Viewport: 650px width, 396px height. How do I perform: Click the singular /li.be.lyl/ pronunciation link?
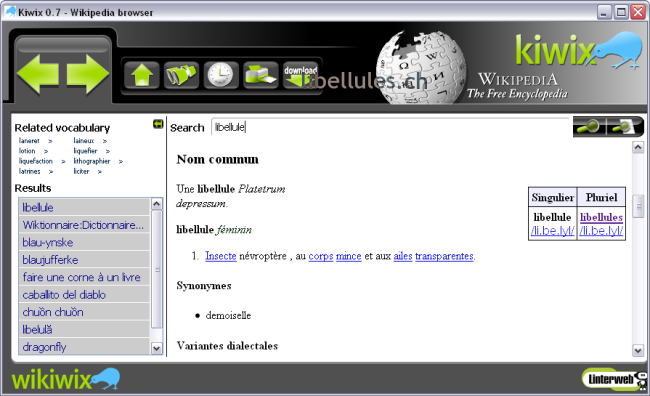coord(553,231)
